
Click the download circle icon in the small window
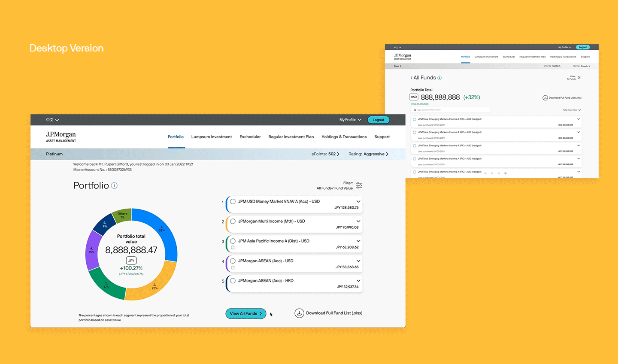click(545, 98)
